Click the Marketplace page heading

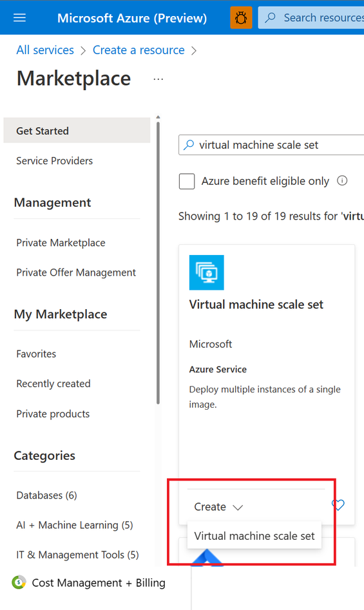click(x=74, y=78)
